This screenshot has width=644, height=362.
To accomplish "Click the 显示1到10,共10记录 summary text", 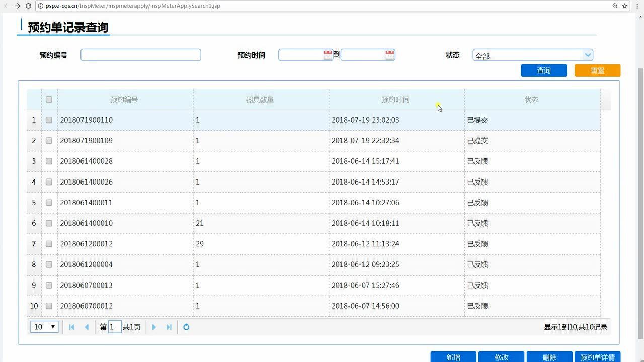I will [576, 327].
